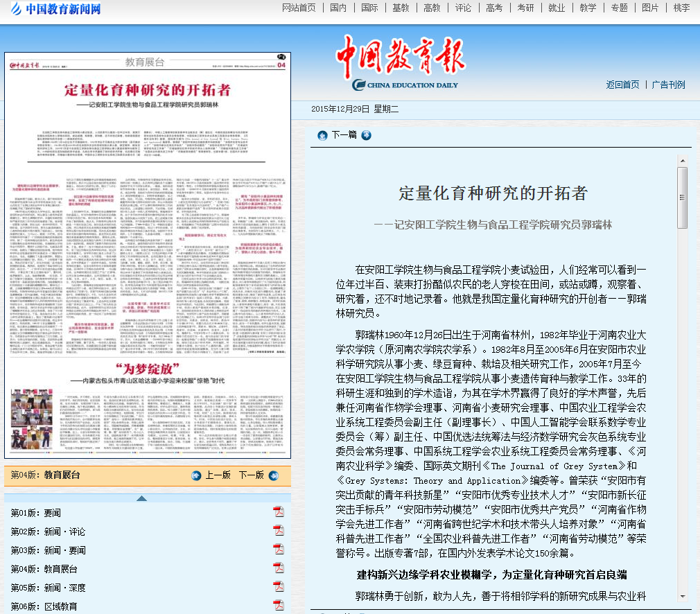Viewport: 700px width, 614px height.
Task: Click the newspaper page thumbnail headline article
Action: (147, 90)
